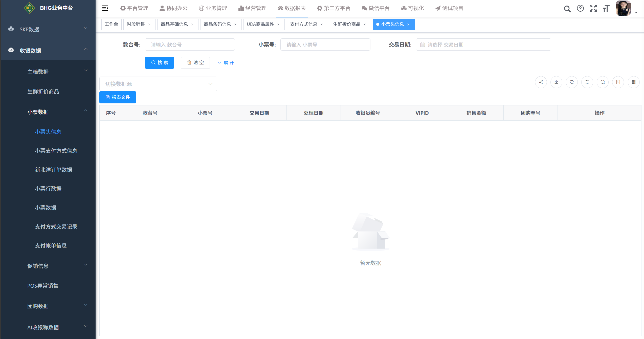Close the 小票头信息 tab

(408, 25)
